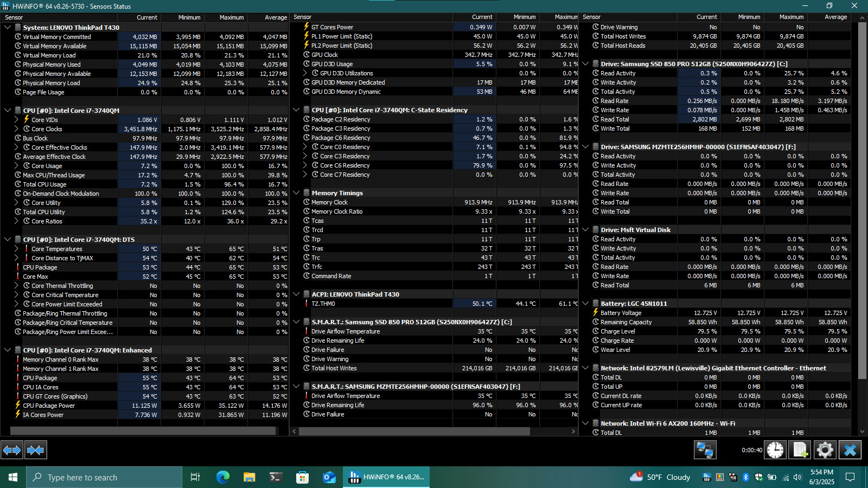The height and width of the screenshot is (488, 868).
Task: Expand the GPU D3D Utilizations row
Action: point(305,73)
